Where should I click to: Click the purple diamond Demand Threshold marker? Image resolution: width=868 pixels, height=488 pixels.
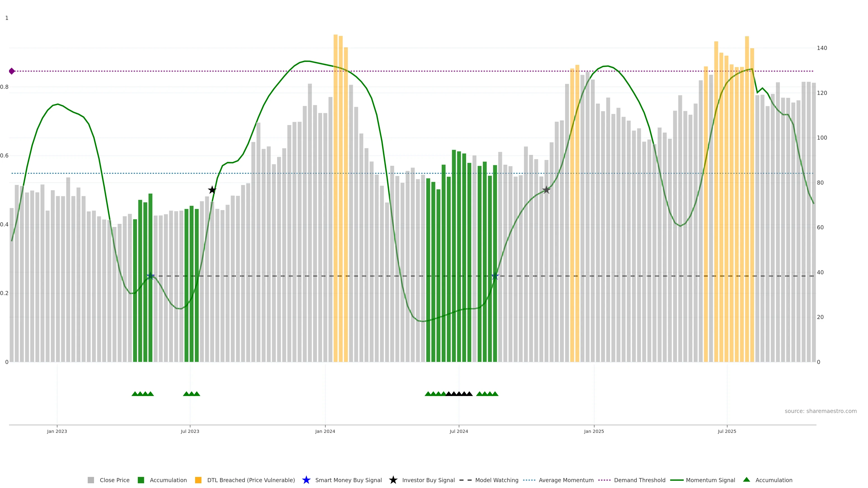[x=12, y=71]
